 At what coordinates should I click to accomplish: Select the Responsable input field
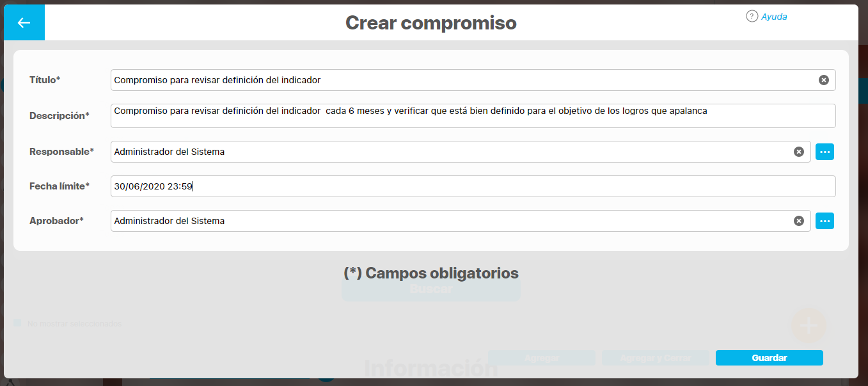448,152
